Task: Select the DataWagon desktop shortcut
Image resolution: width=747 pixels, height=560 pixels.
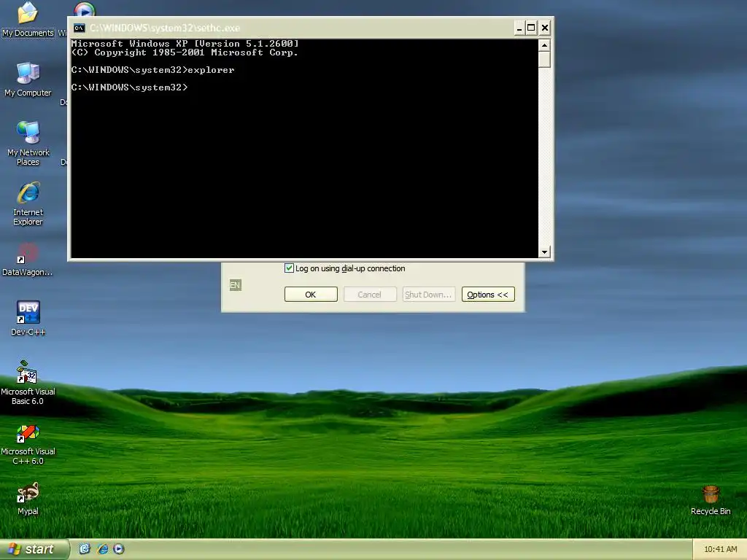Action: click(27, 260)
